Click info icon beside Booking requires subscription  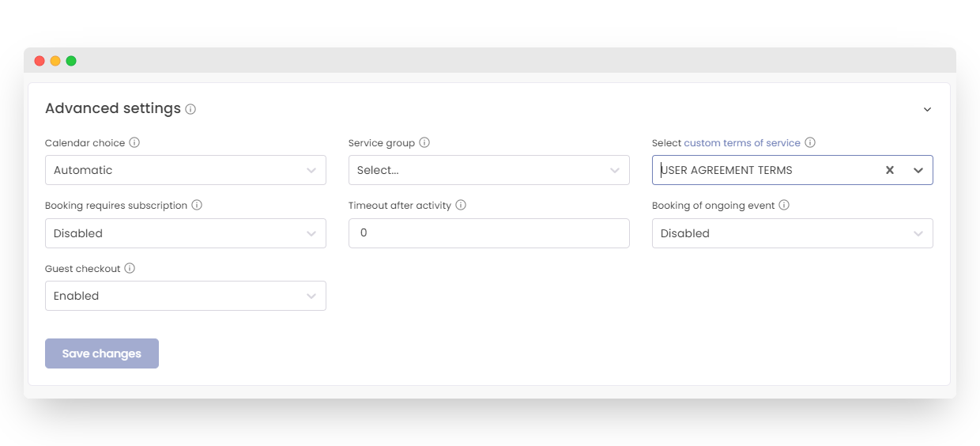(197, 205)
